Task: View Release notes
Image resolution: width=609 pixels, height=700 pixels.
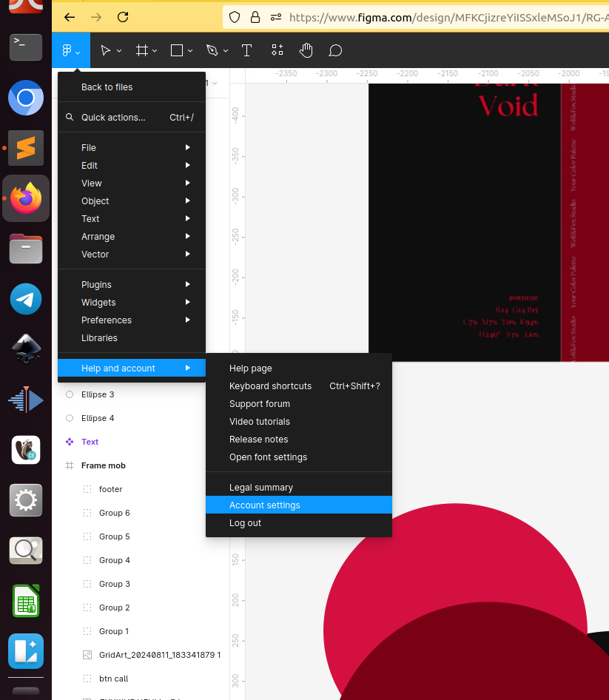Action: tap(299, 440)
